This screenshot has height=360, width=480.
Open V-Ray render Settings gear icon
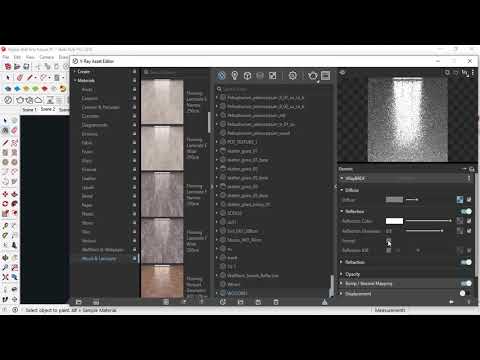(292, 76)
